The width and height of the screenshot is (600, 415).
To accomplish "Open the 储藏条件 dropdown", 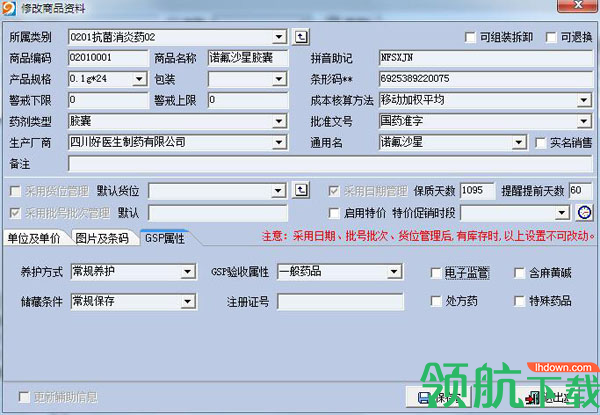I will pos(188,301).
